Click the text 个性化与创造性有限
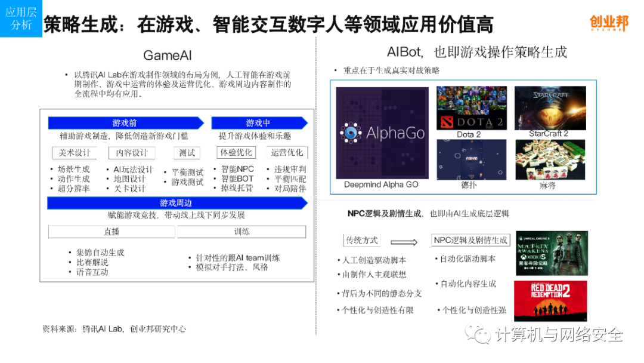Screen dimensions: 644x363 (378, 310)
